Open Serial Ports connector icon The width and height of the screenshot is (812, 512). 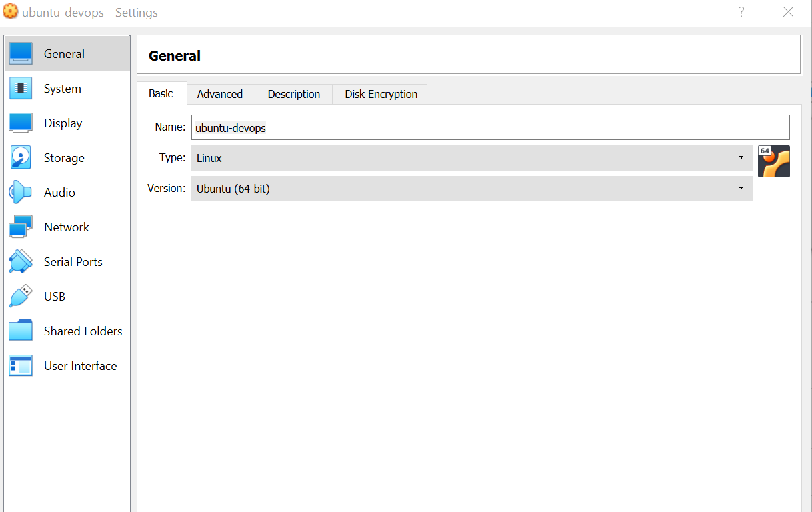(21, 261)
